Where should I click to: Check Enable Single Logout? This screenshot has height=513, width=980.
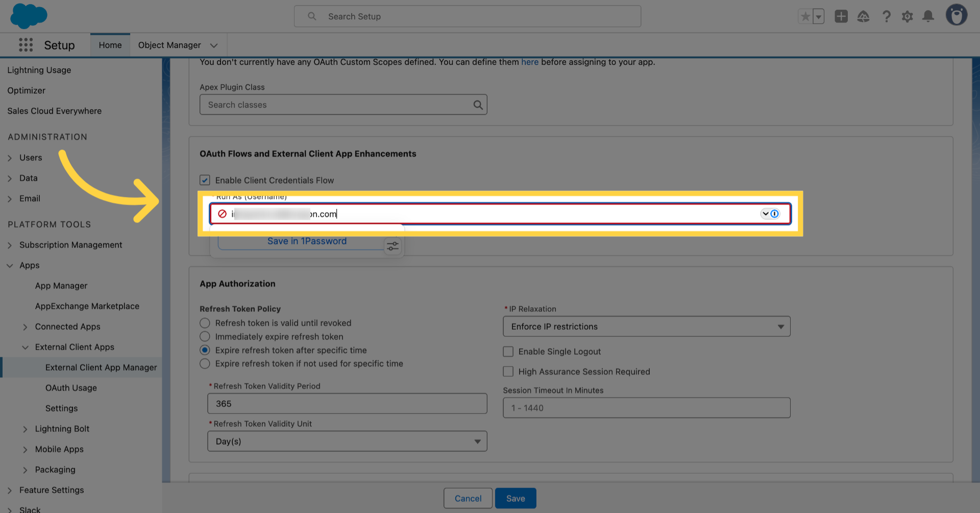coord(508,352)
